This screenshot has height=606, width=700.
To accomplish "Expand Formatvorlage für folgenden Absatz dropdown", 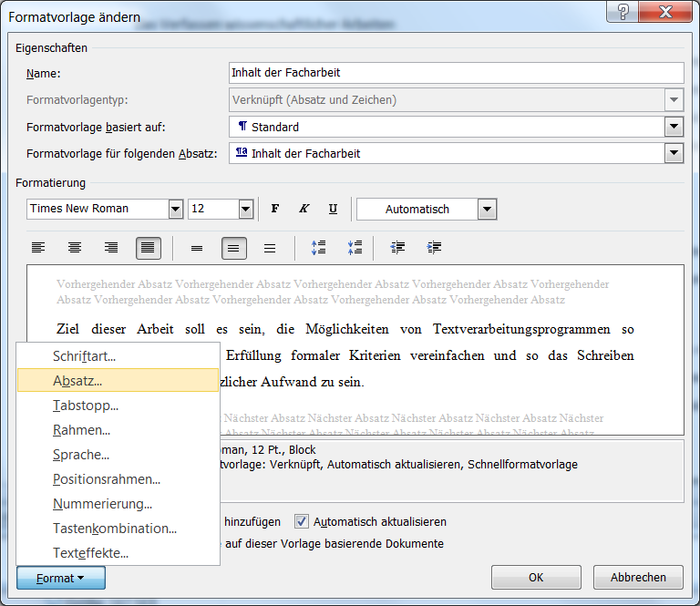I will pos(674,153).
